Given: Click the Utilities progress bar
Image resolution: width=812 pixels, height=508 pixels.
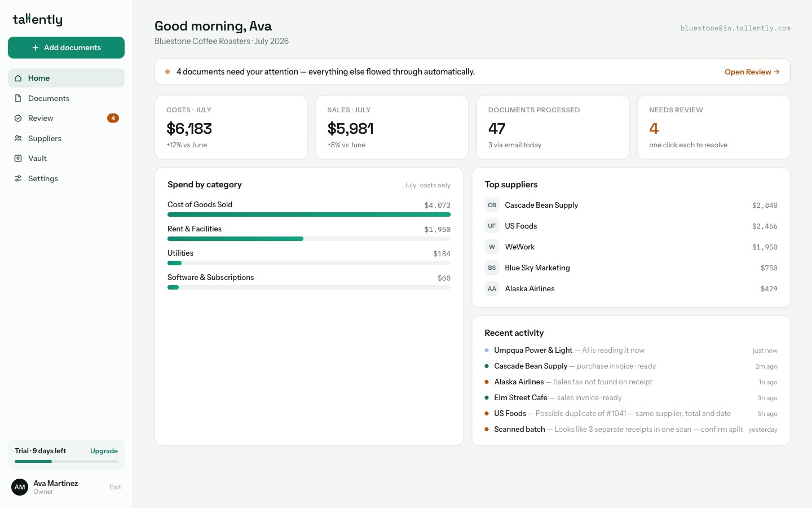Looking at the screenshot, I should pos(309,263).
